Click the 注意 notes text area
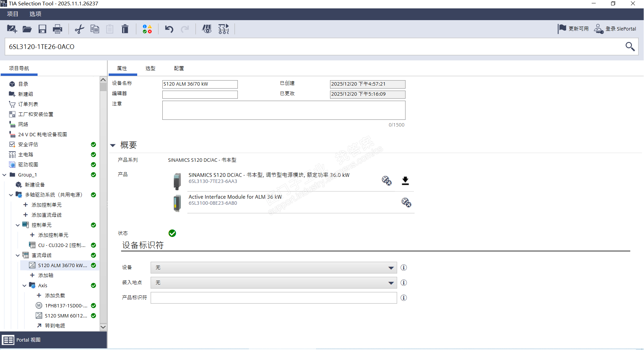Screen dimensions: 644x350 tap(284, 110)
